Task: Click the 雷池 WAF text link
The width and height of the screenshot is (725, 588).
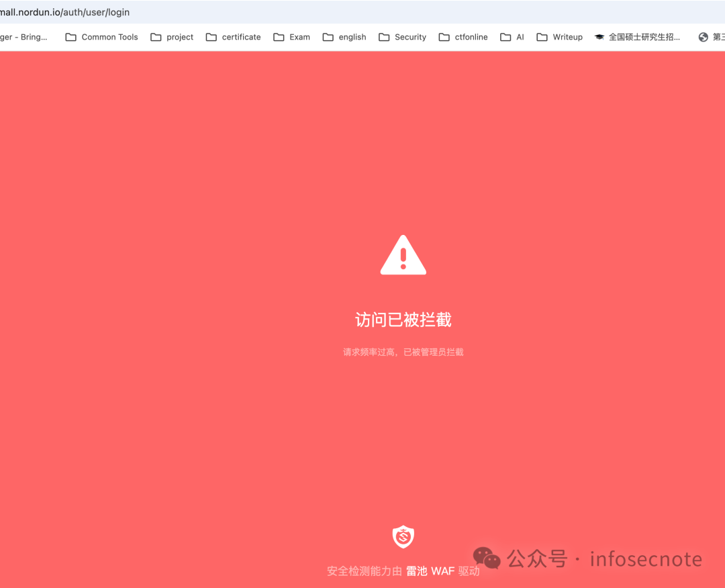Action: (430, 571)
